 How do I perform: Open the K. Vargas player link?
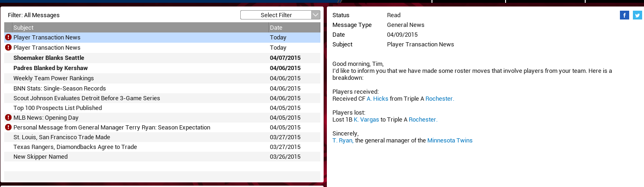(x=367, y=120)
